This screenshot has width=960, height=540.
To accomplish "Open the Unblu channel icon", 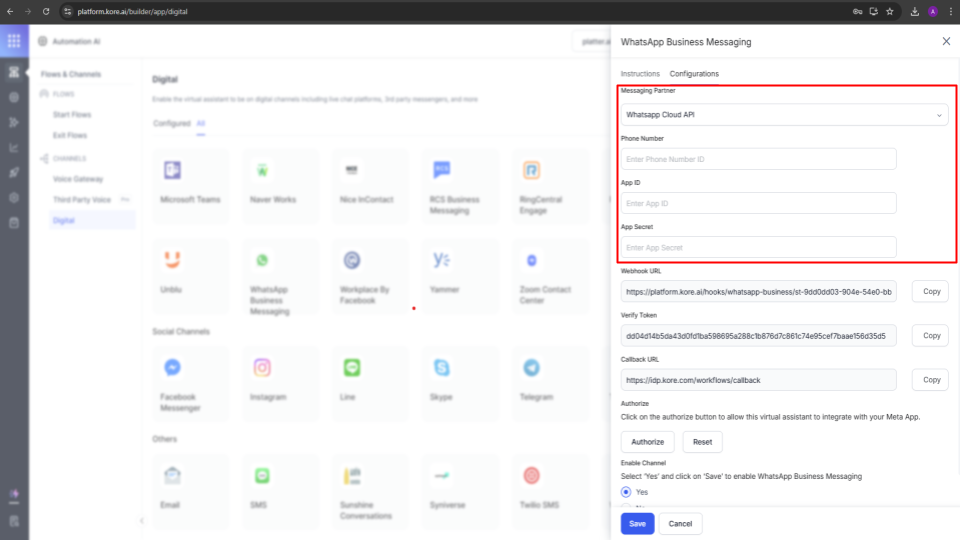I will pos(173,260).
